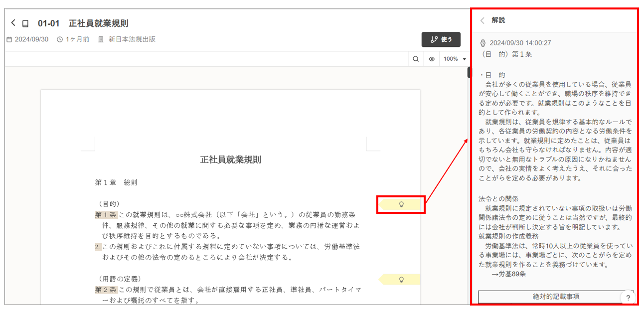Click the book icon next to the document title

25,23
